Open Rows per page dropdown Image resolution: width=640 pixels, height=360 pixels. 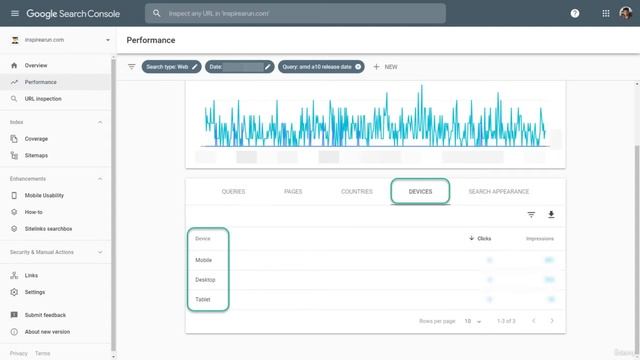pos(473,321)
